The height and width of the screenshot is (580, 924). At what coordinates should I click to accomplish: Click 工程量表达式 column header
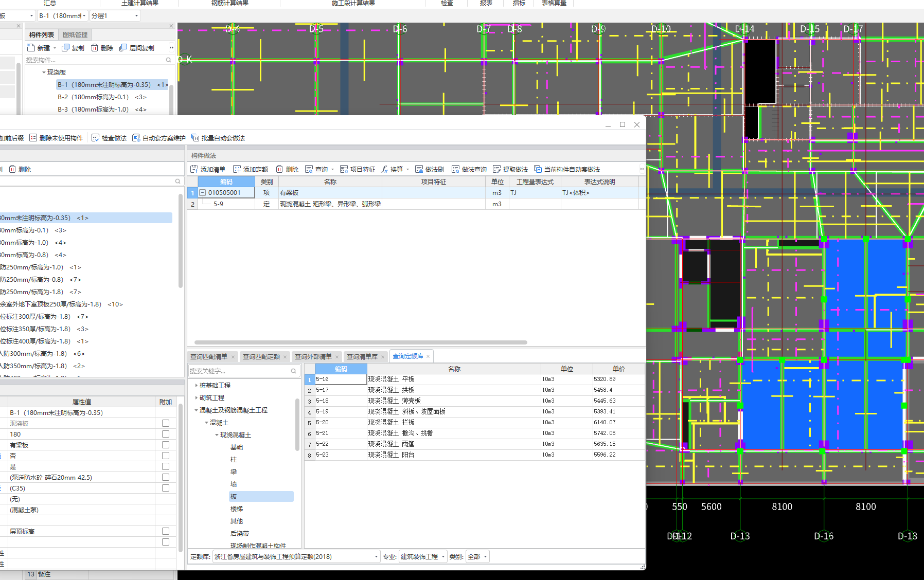(x=535, y=182)
